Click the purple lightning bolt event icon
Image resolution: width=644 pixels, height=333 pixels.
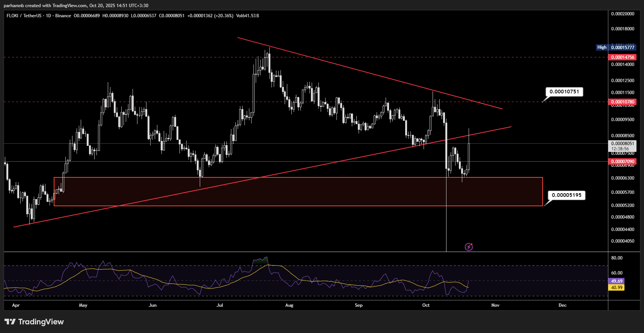pos(469,247)
